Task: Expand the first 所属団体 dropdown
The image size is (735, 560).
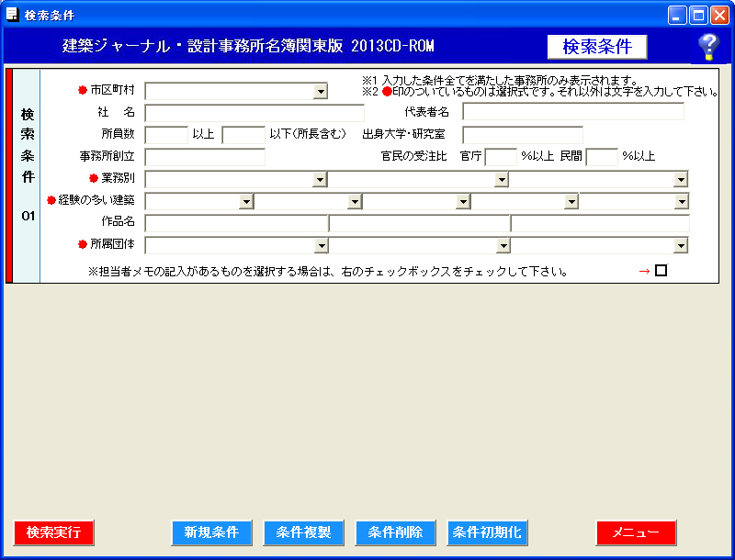Action: [x=321, y=245]
